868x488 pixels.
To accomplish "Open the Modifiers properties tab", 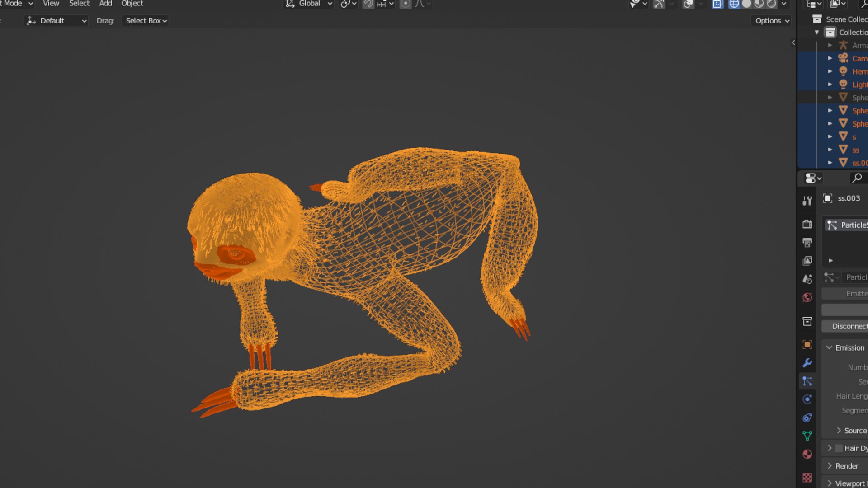I will [x=807, y=363].
